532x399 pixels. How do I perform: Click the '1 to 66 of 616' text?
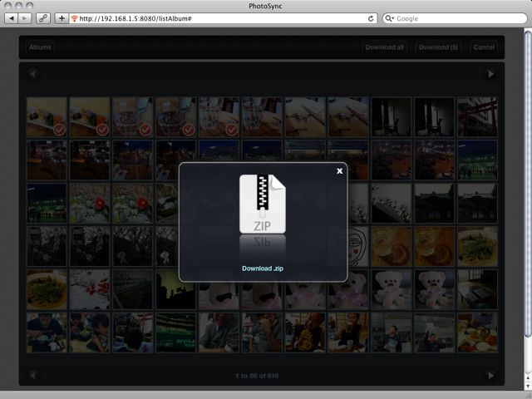coord(257,376)
